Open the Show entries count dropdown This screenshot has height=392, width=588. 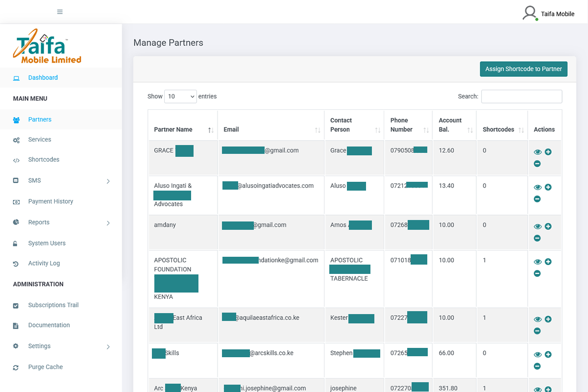[180, 97]
